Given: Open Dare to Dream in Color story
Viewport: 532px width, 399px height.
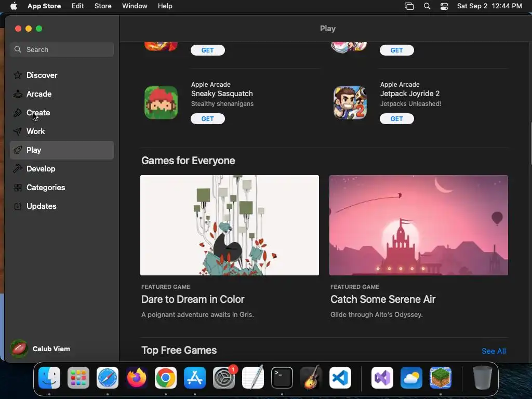Looking at the screenshot, I should coord(193,299).
